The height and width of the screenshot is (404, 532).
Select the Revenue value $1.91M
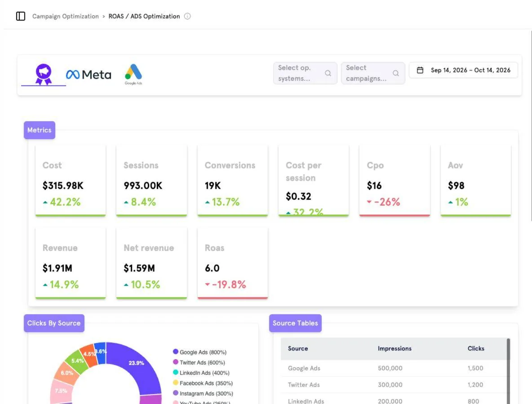(58, 268)
